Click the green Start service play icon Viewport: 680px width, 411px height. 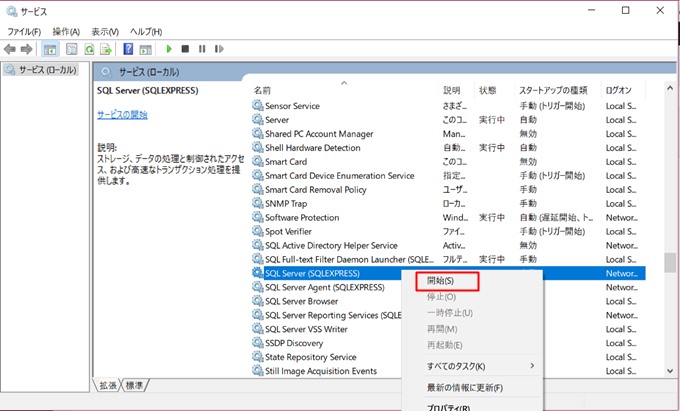coord(169,49)
